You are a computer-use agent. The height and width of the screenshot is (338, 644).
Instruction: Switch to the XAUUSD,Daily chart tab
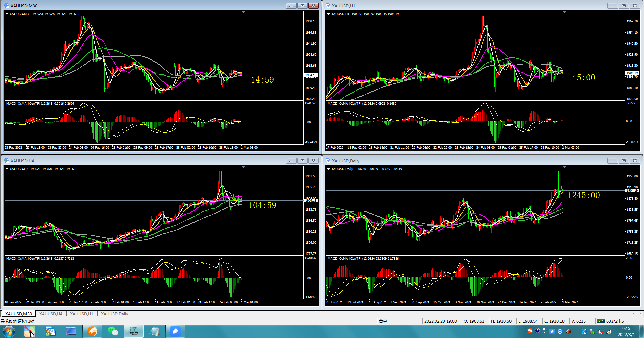coord(114,314)
